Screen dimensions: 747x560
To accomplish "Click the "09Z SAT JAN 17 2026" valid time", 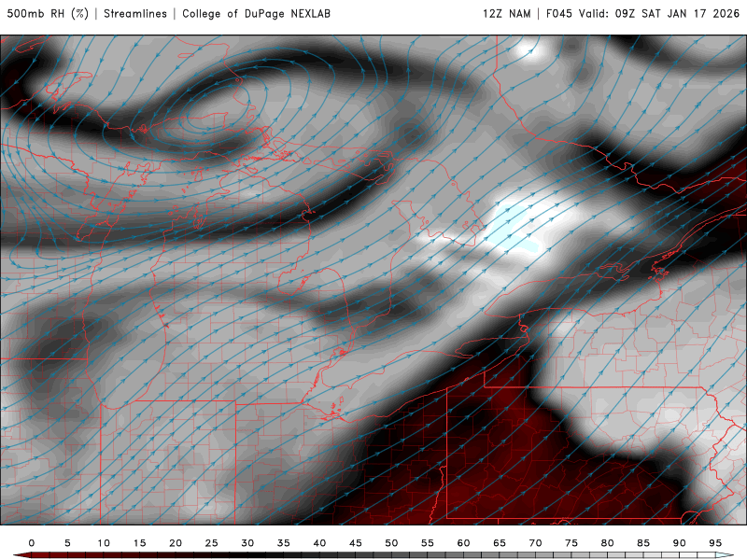I will click(x=677, y=13).
